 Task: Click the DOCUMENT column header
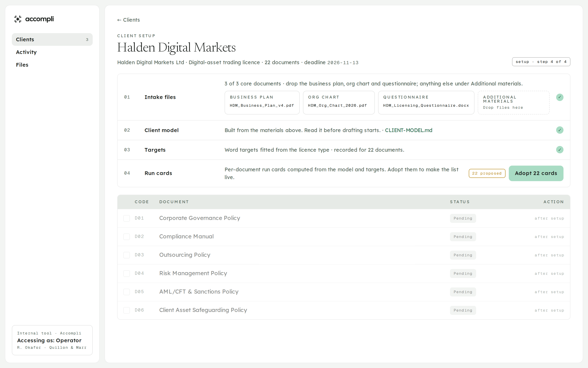click(x=174, y=202)
